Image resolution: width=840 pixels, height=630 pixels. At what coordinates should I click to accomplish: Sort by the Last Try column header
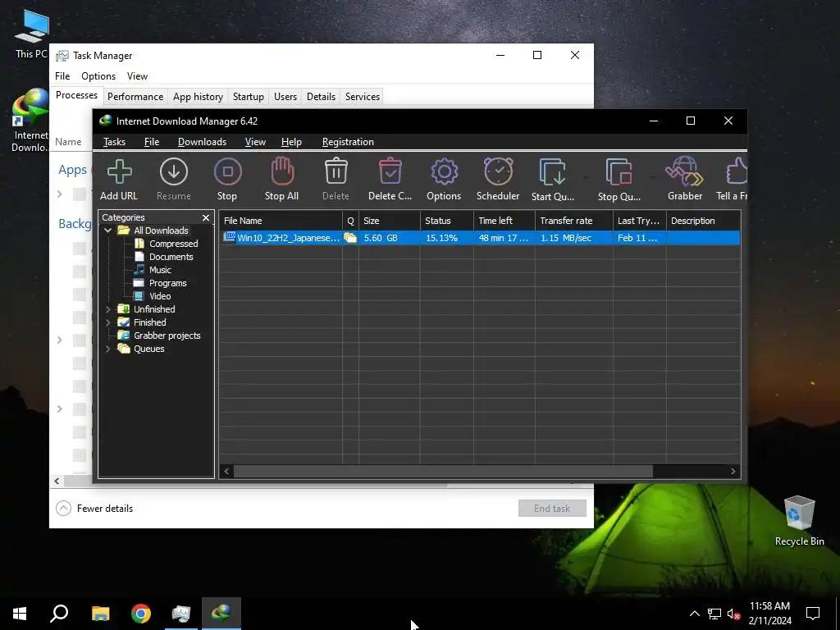tap(640, 221)
